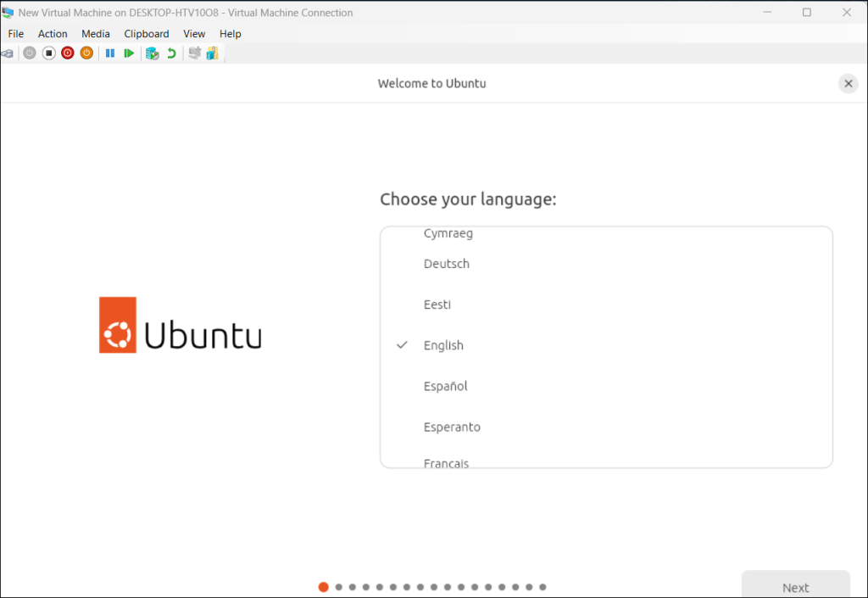Screen dimensions: 868x598
Task: Reset the VM with the green play icon
Action: coord(129,53)
